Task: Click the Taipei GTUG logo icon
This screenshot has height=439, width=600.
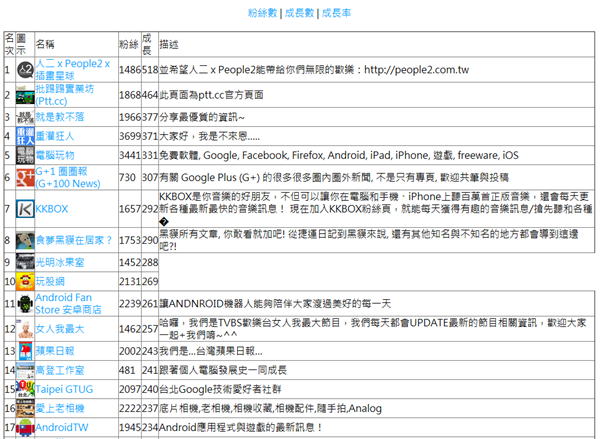Action: coord(25,389)
